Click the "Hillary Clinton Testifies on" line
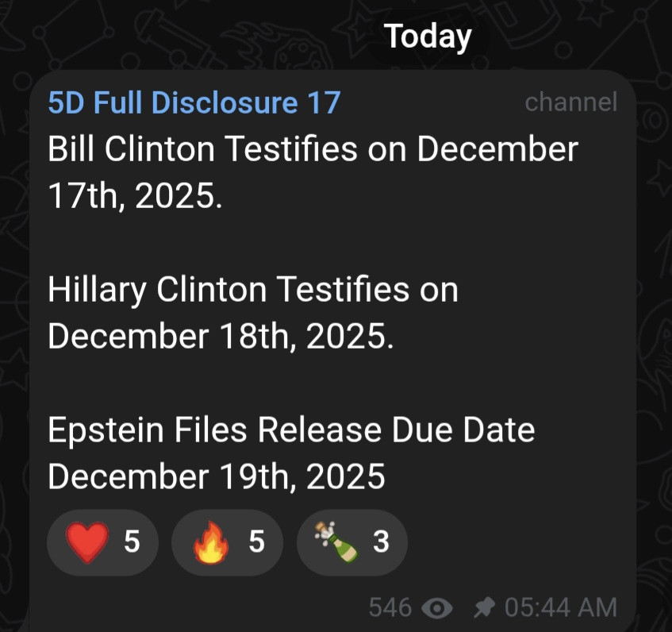Screen dimensions: 672x632 [253, 291]
